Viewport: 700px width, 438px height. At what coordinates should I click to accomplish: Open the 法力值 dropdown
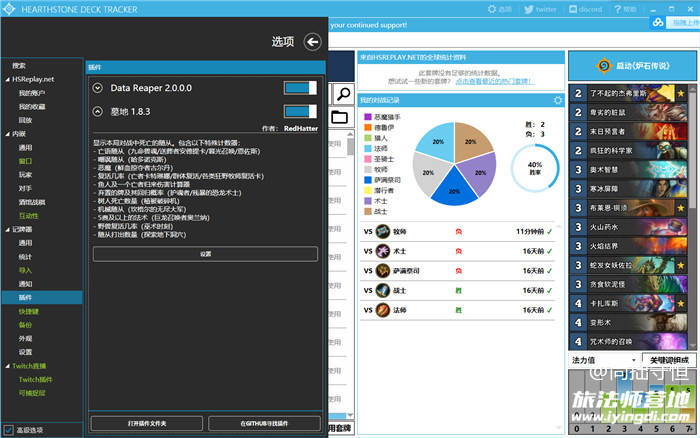click(x=604, y=360)
